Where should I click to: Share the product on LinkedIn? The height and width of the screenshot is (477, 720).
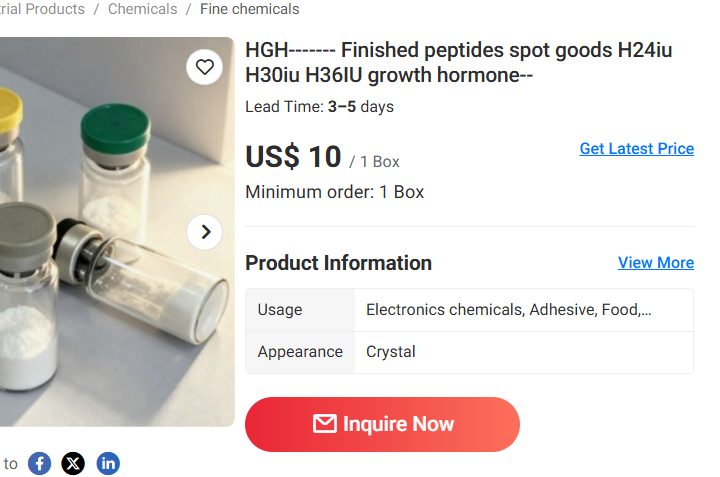[108, 463]
